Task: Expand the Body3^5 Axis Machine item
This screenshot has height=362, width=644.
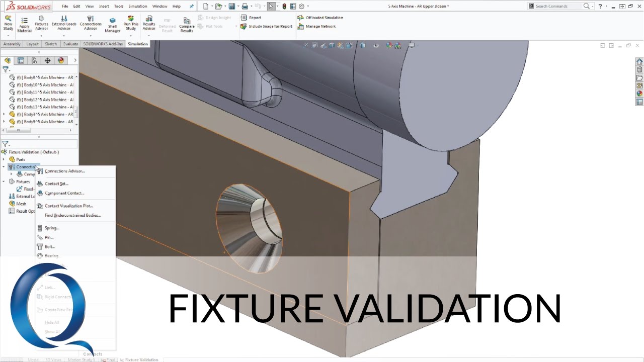Action: (x=4, y=114)
